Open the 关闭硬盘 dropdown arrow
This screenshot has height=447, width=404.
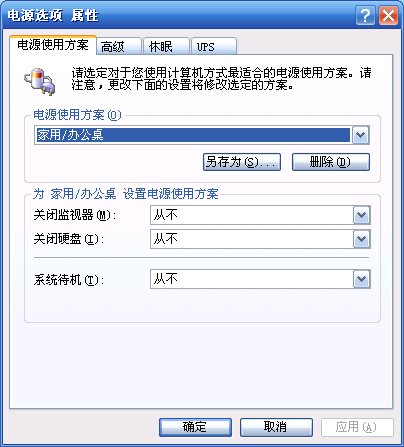point(362,239)
